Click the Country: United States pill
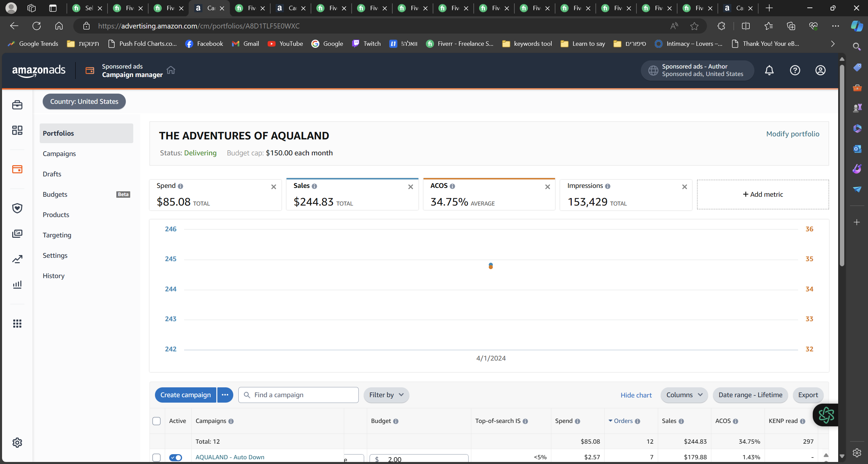The image size is (868, 464). point(84,101)
